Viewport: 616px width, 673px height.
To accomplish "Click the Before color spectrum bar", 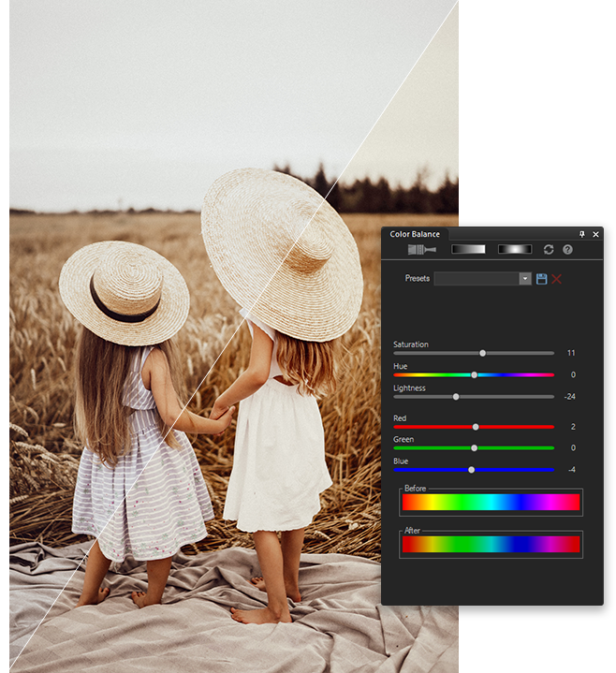I will 491,503.
